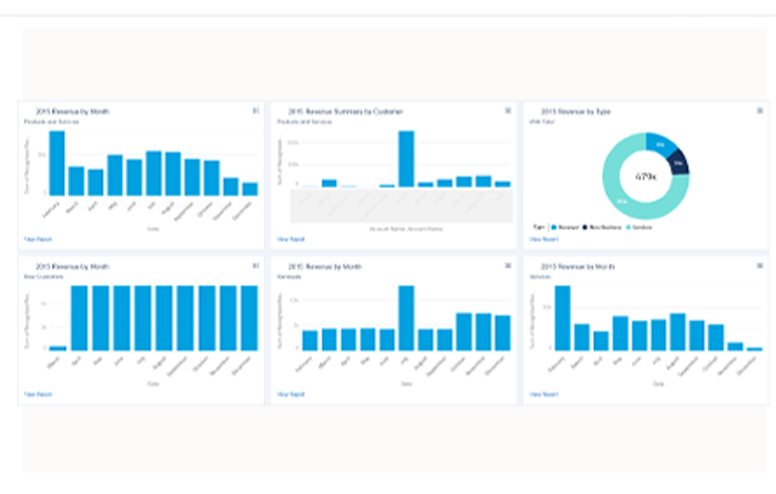Expand the Renewals Revenue by Month chart
This screenshot has height=494, width=776.
click(508, 266)
